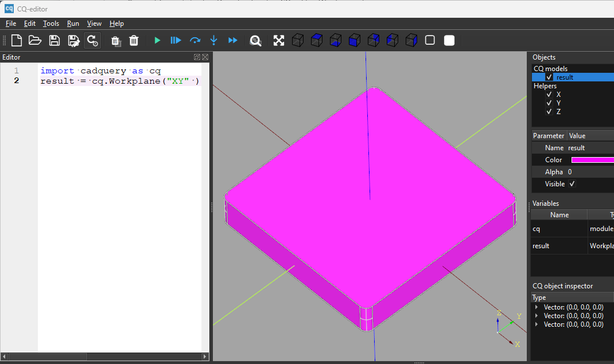The height and width of the screenshot is (364, 614).
Task: Click the Debug step-over icon
Action: coord(195,40)
